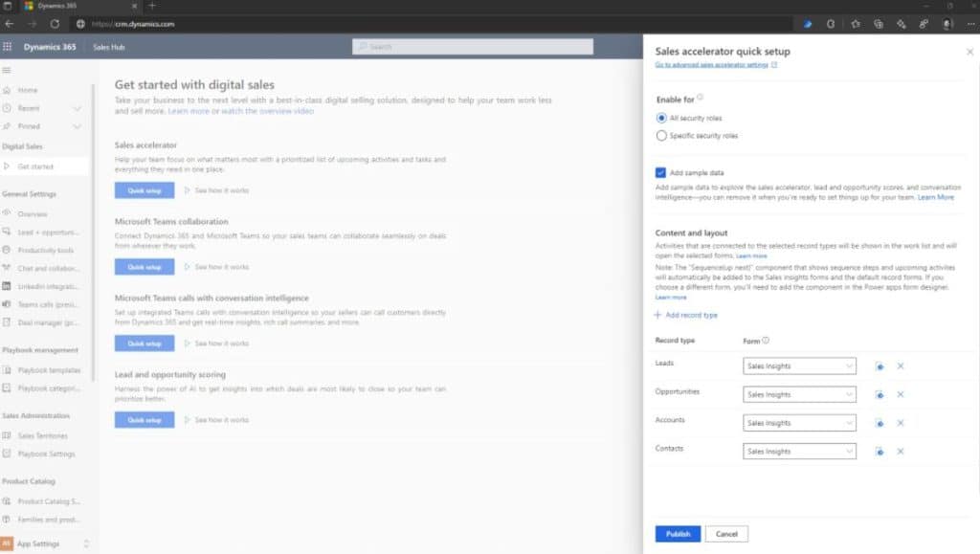
Task: Click the form action icon for Leads
Action: [880, 366]
